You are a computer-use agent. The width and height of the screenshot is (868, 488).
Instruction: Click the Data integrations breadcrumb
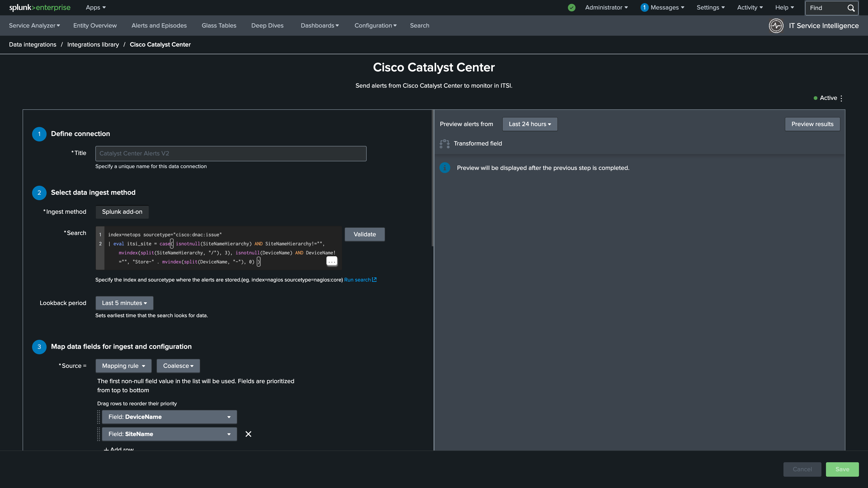coord(33,45)
